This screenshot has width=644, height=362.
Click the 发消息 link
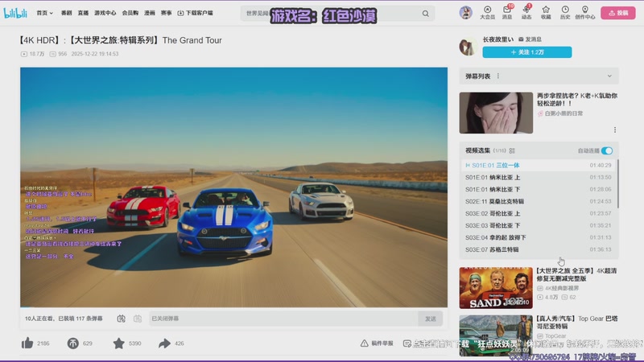click(530, 39)
